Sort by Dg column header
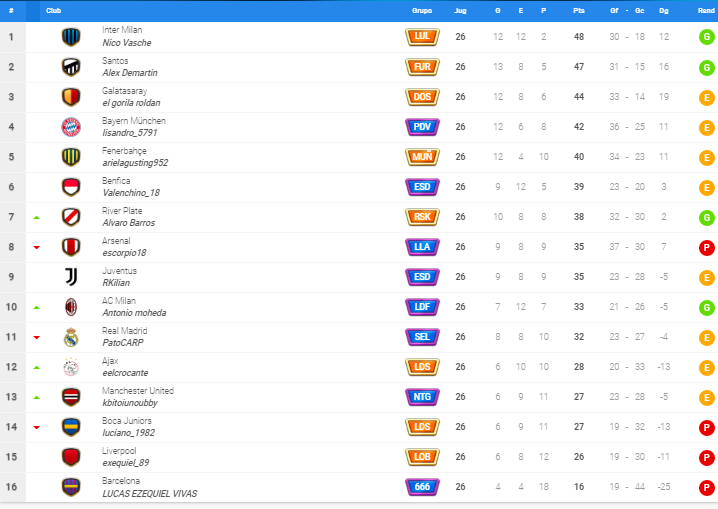Viewport: 718px width, 509px height. tap(664, 11)
